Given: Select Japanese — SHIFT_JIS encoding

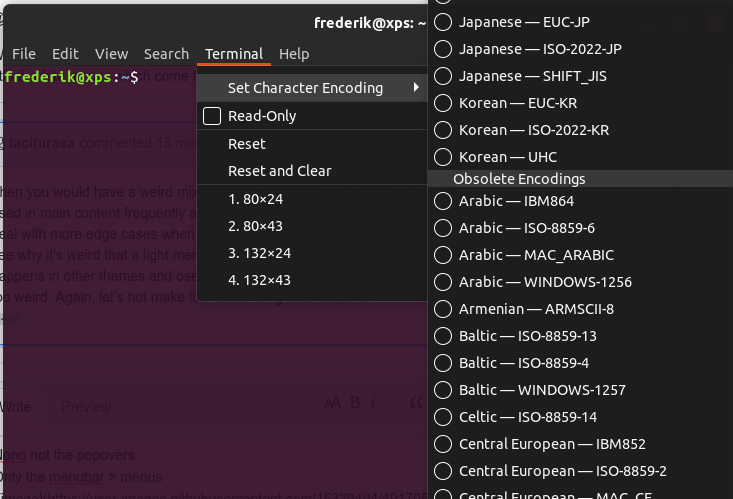Looking at the screenshot, I should [x=580, y=76].
